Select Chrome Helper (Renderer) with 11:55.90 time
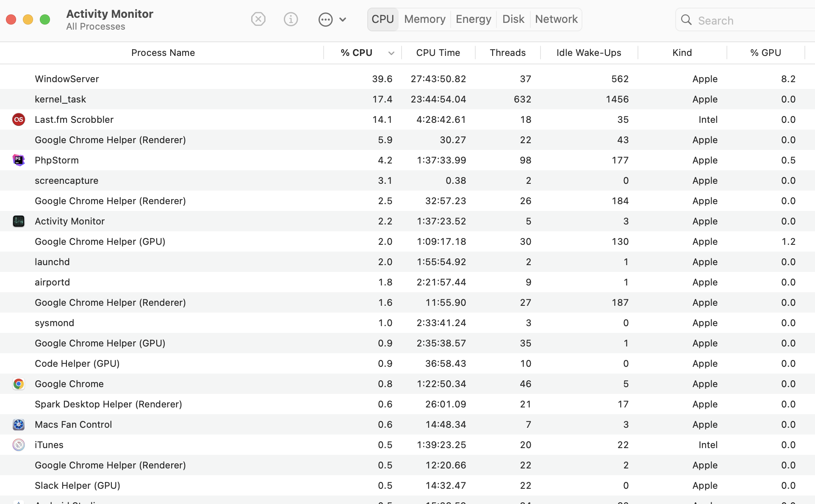 click(x=110, y=302)
